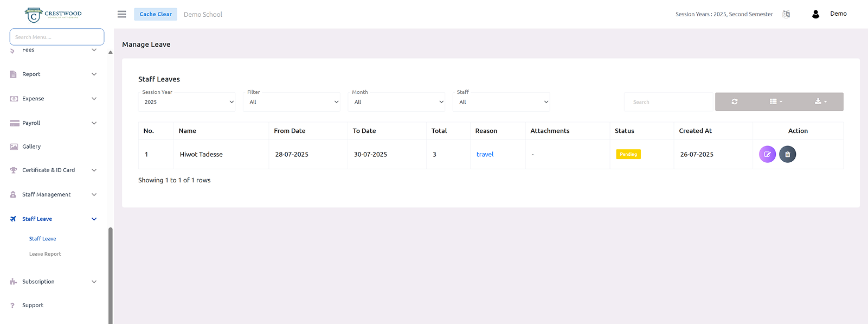Open Leave Report in the sidebar
This screenshot has width=868, height=324.
click(45, 254)
